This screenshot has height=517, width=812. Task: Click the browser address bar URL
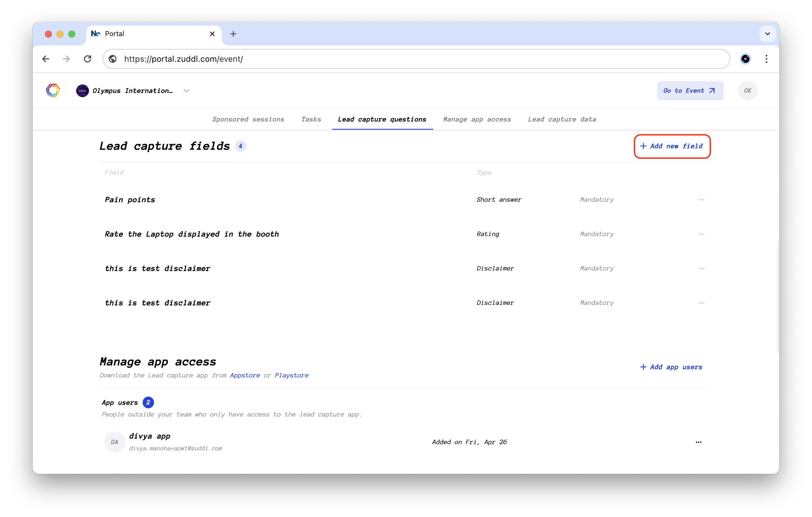tap(183, 59)
